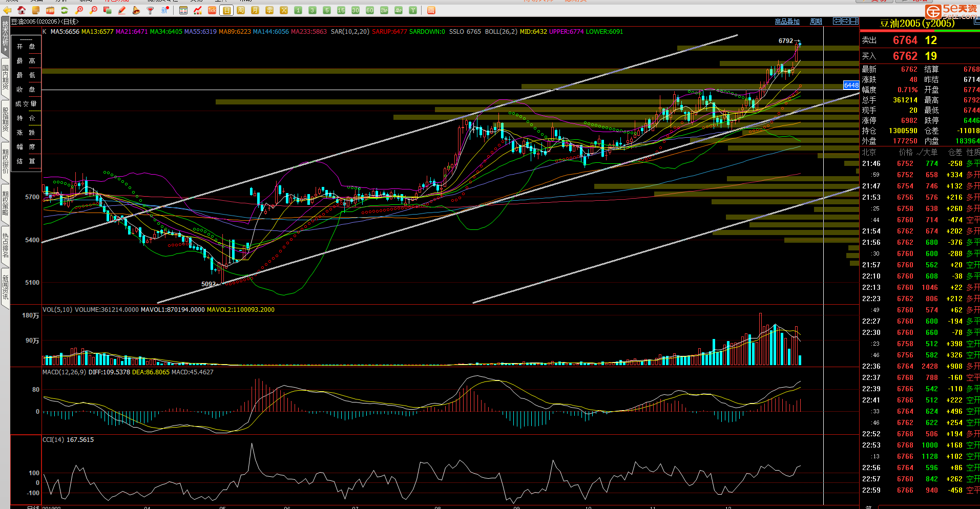This screenshot has height=509, width=980.
Task: Select the 60-minute period button
Action: click(370, 10)
